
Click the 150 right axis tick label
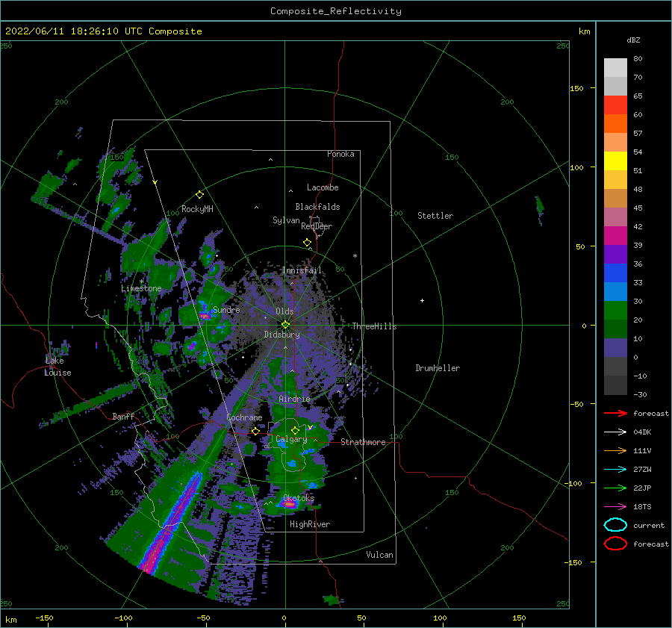576,88
